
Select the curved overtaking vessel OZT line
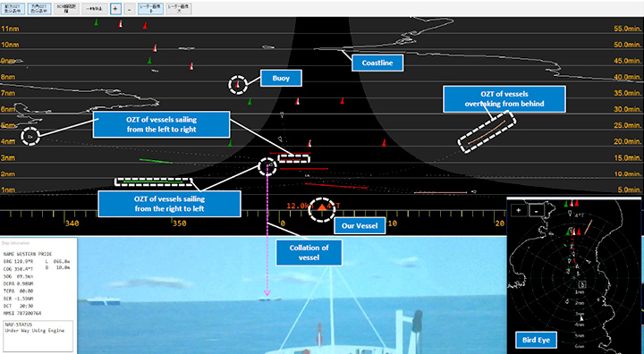tap(487, 131)
